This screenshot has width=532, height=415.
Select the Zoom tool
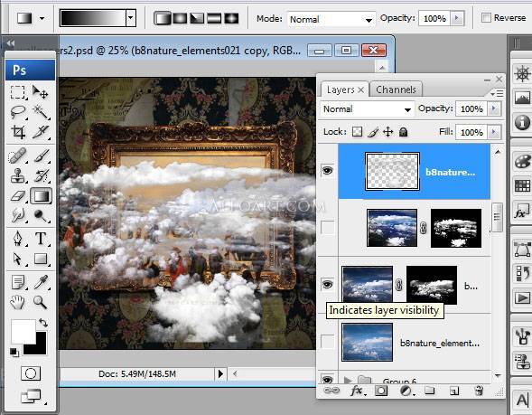point(40,302)
